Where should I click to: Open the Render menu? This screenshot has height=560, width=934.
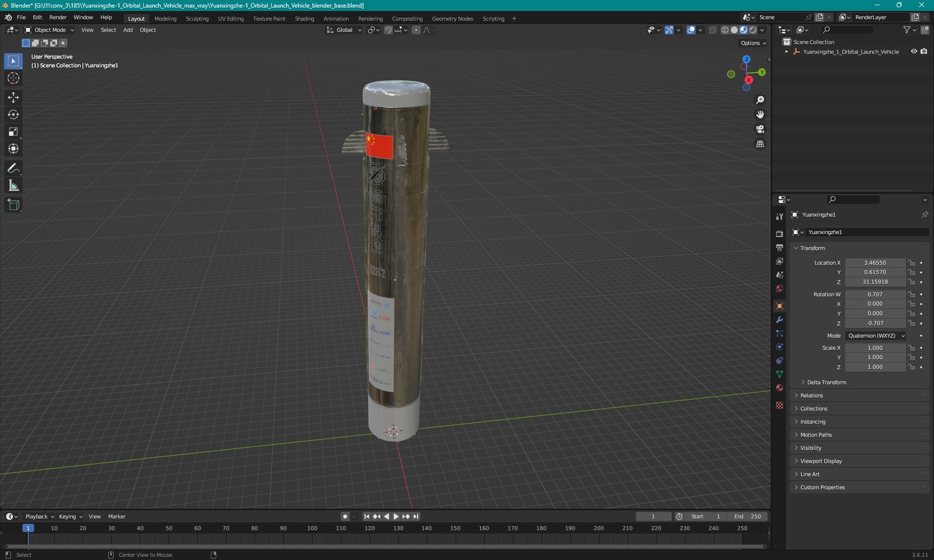(x=58, y=18)
